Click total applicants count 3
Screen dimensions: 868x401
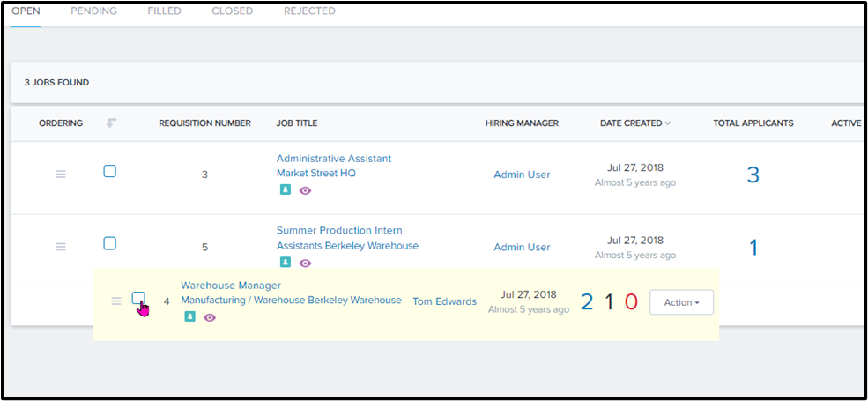pyautogui.click(x=753, y=175)
